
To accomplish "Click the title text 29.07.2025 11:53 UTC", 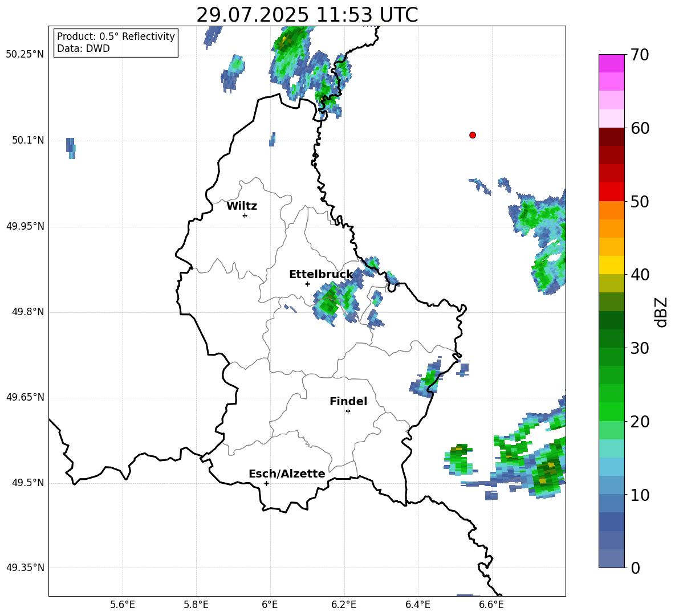I will [307, 15].
